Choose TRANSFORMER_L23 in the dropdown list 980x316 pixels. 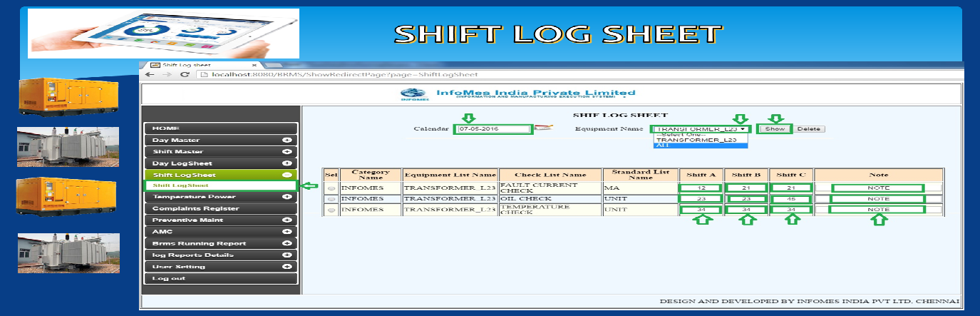point(700,140)
